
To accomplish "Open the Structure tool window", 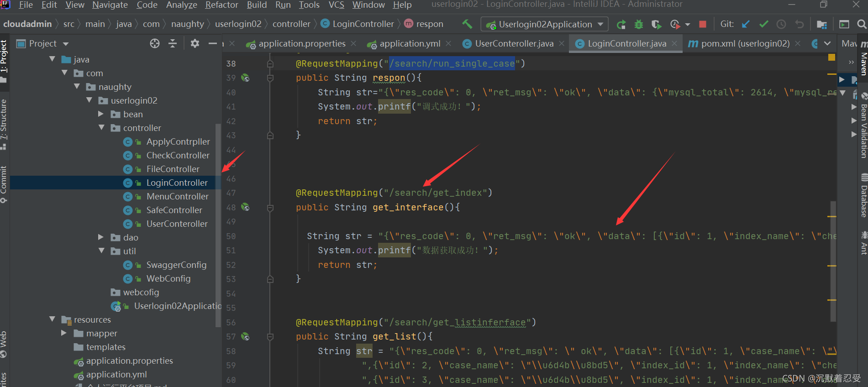I will click(x=4, y=124).
